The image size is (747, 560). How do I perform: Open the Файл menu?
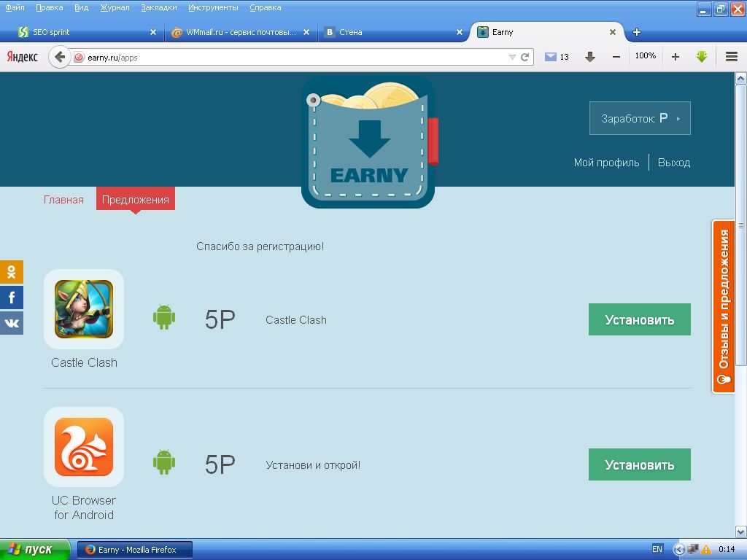15,7
